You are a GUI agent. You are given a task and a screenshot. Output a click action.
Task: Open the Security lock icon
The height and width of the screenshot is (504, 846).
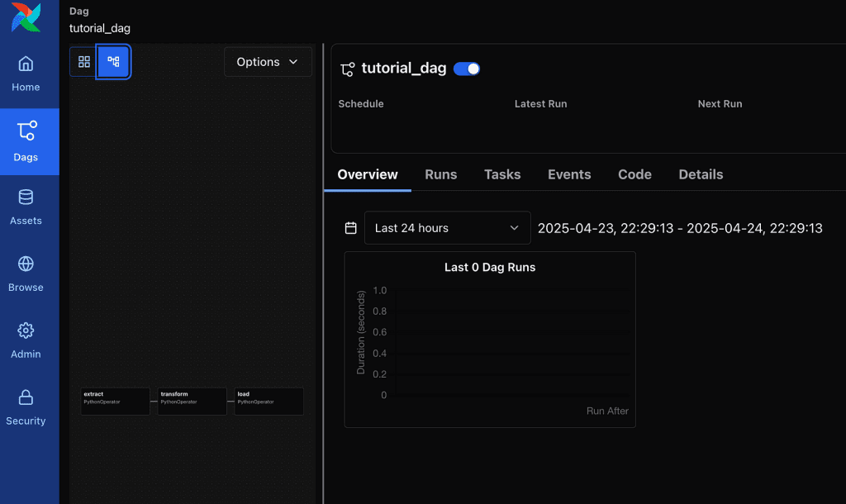click(26, 398)
